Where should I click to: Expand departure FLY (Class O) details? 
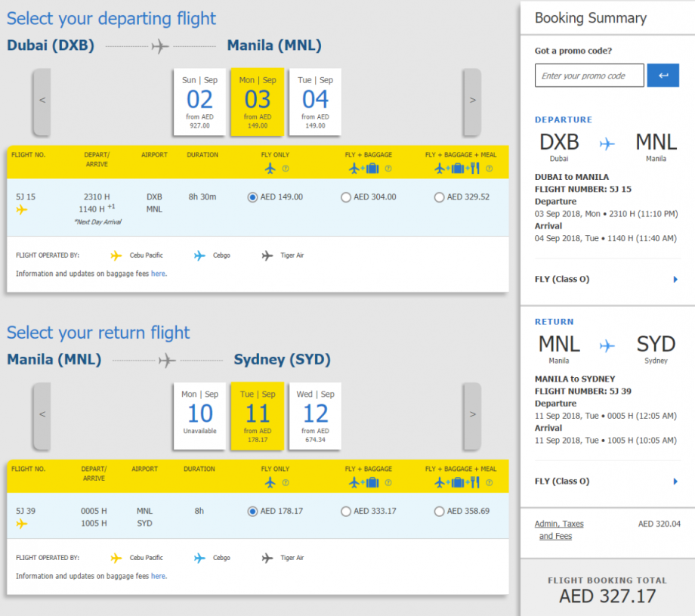pos(675,280)
